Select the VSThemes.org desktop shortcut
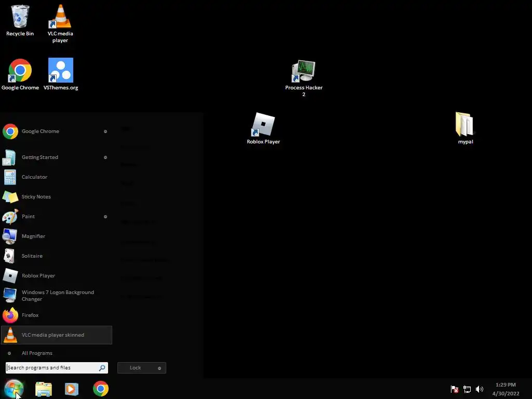 61,75
